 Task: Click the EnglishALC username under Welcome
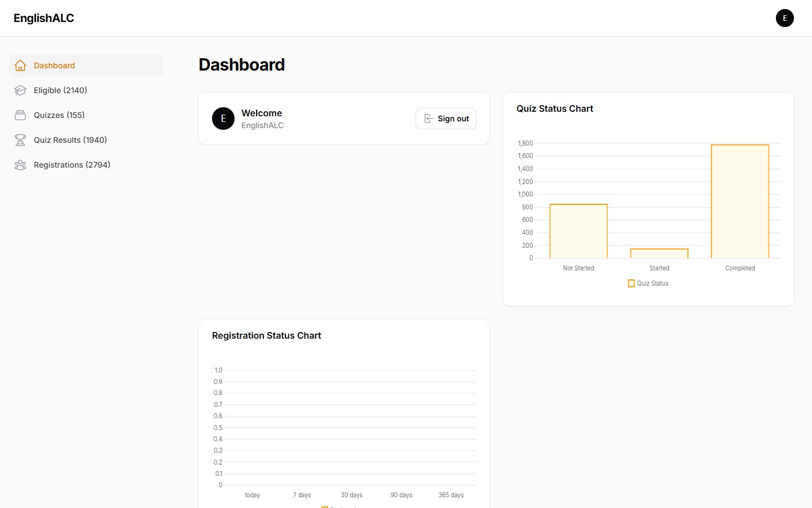[x=263, y=125]
